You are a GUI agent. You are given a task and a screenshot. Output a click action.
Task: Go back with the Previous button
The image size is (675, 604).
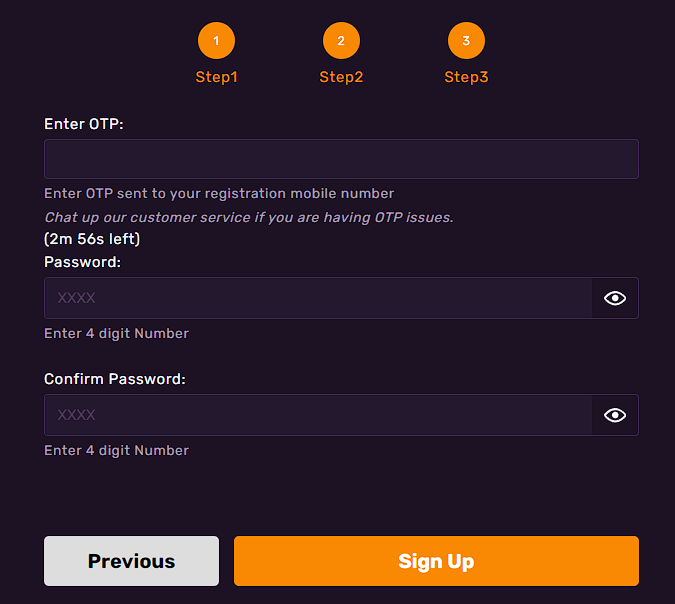tap(131, 561)
